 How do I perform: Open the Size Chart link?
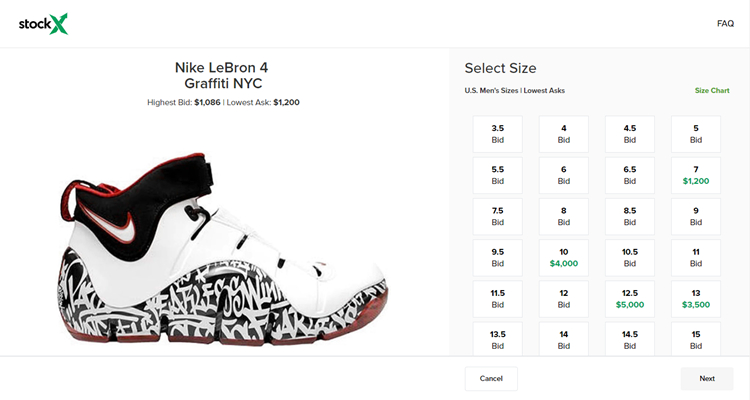point(712,91)
